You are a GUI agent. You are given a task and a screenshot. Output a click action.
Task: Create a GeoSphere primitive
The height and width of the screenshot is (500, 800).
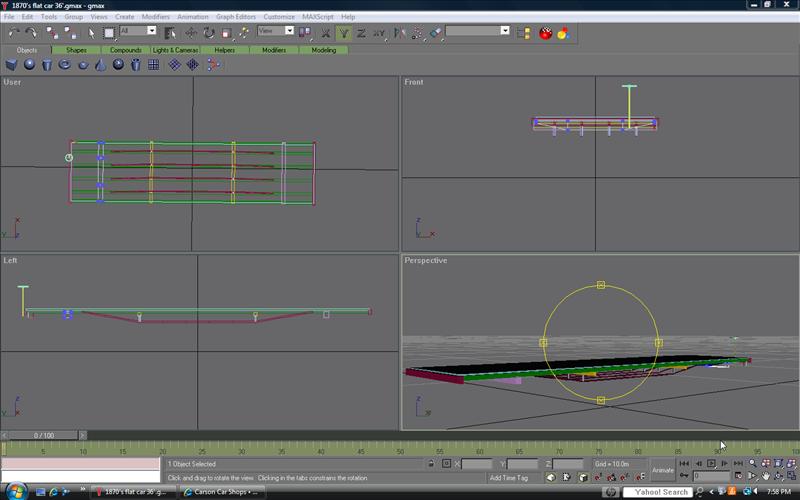118,64
